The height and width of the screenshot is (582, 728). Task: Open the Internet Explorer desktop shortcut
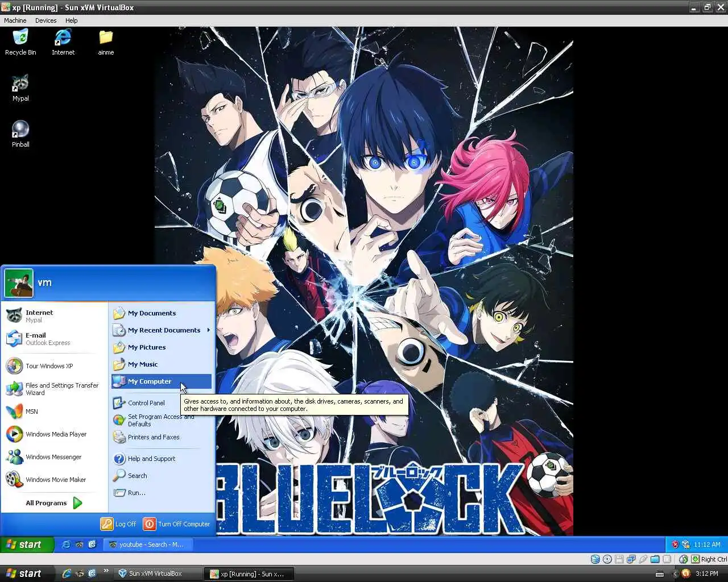[63, 42]
